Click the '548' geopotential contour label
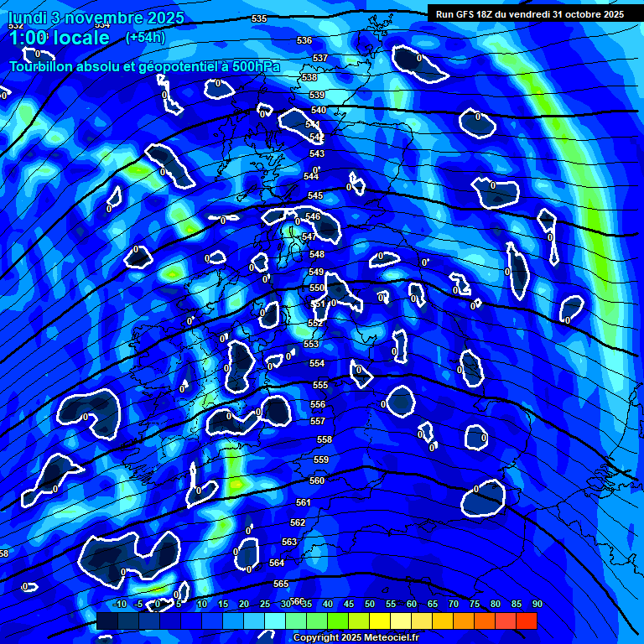 click(x=317, y=254)
